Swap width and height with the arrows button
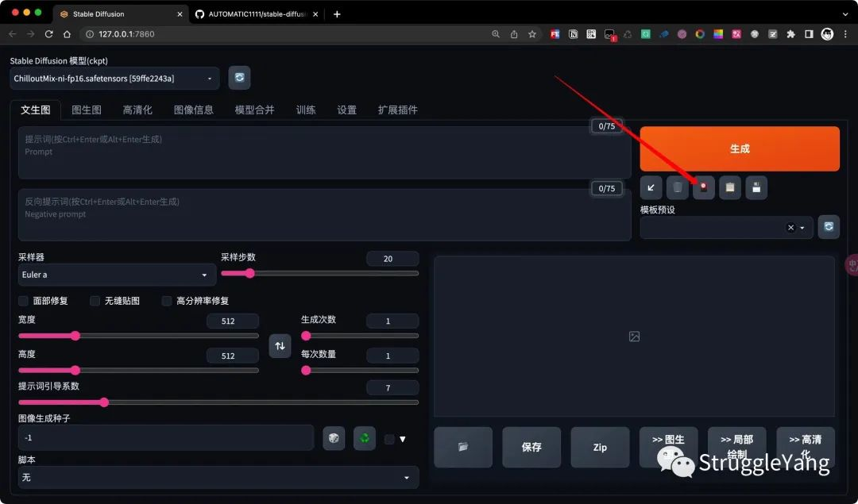The image size is (858, 504). click(x=280, y=345)
